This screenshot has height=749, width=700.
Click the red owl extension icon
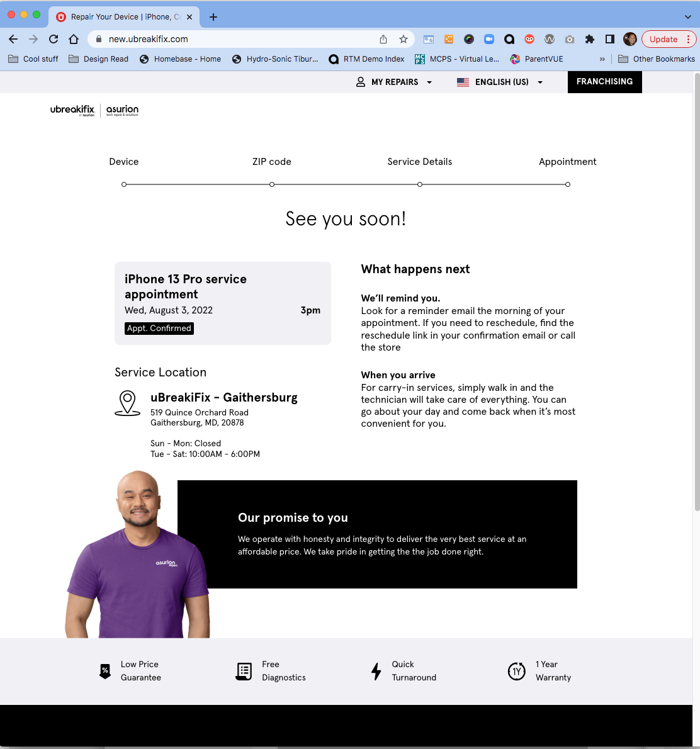[x=529, y=39]
